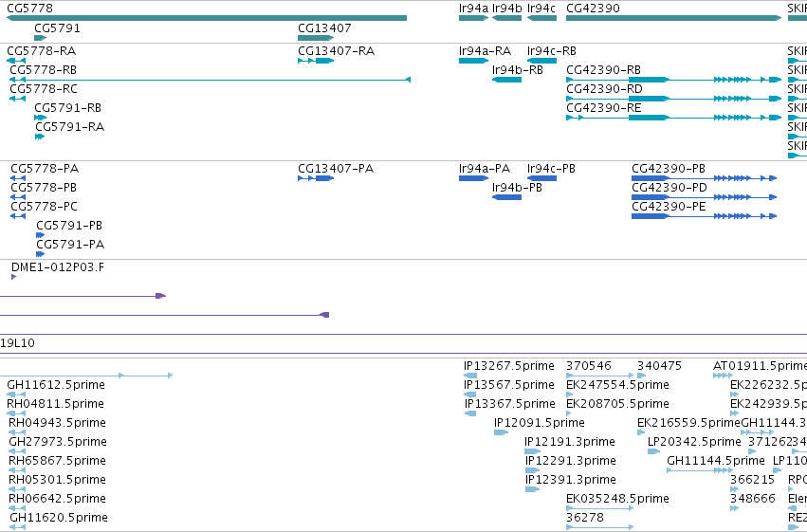The image size is (807, 532).
Task: Open transcript CG42390-RE
Action: 604,108
